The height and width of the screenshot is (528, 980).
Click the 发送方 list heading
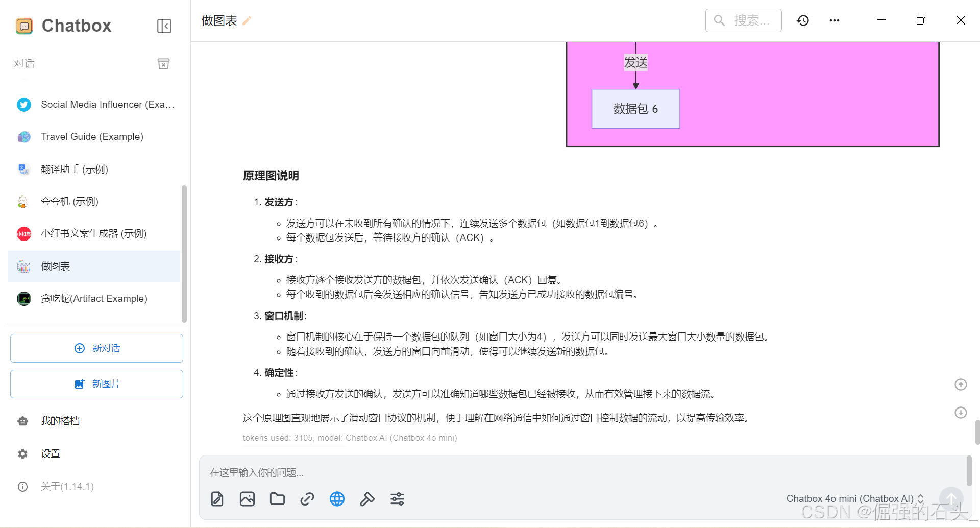[x=279, y=202]
